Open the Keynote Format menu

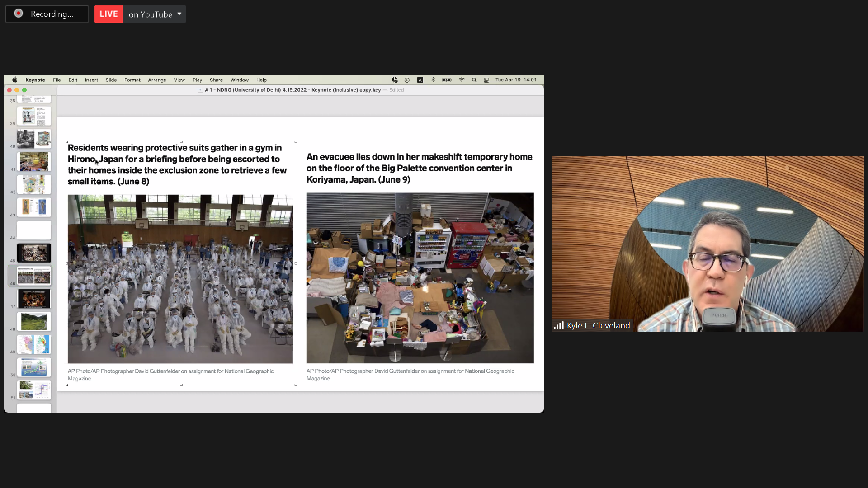pyautogui.click(x=132, y=80)
